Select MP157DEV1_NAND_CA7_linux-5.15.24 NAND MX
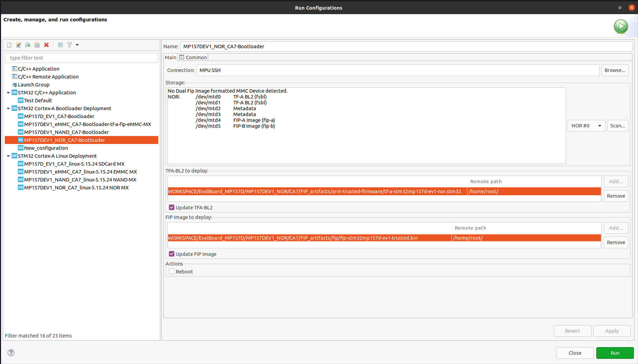This screenshot has width=638, height=364. pos(80,180)
